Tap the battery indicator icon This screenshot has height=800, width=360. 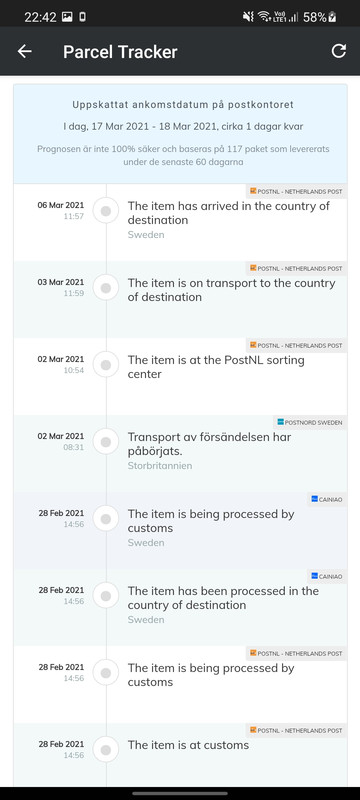click(332, 17)
